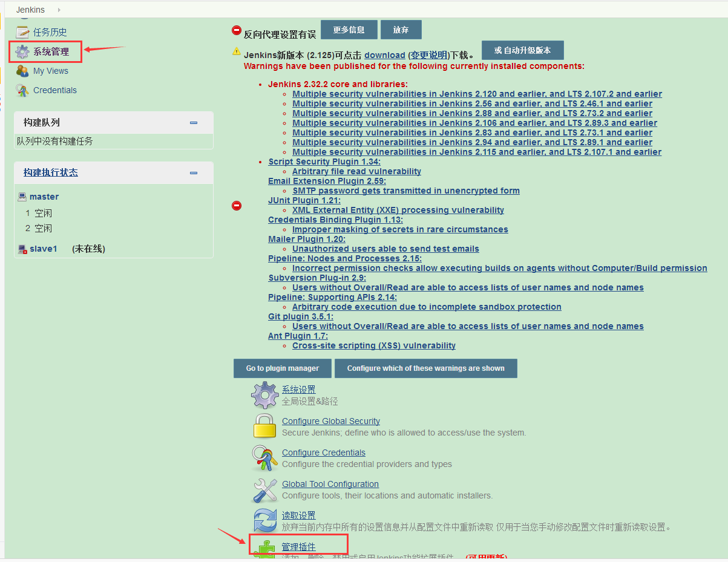Open Arbitrary file read vulnerability link

click(x=356, y=171)
